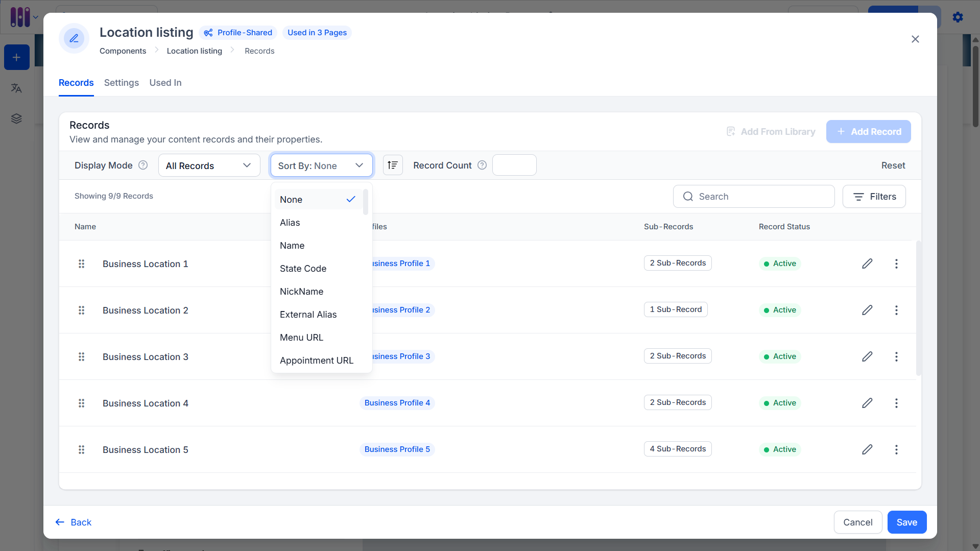Image resolution: width=980 pixels, height=551 pixels.
Task: Click the Record Count input field
Action: click(514, 165)
